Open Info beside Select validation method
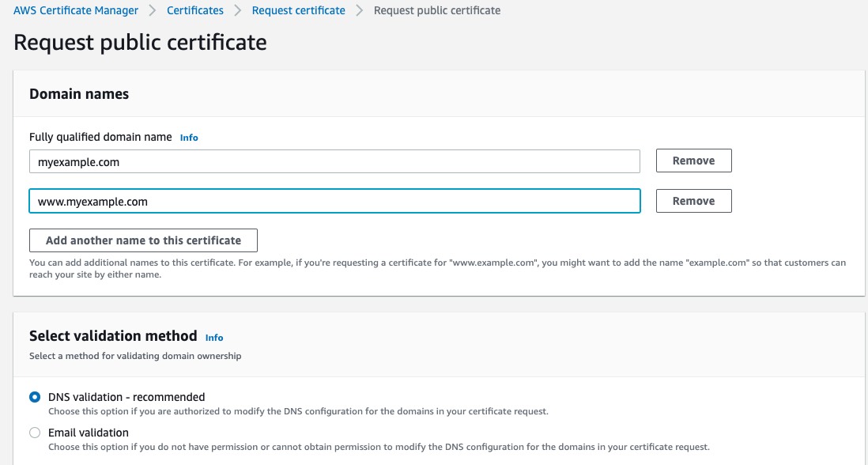Screen dimensions: 868x465 (x=214, y=337)
